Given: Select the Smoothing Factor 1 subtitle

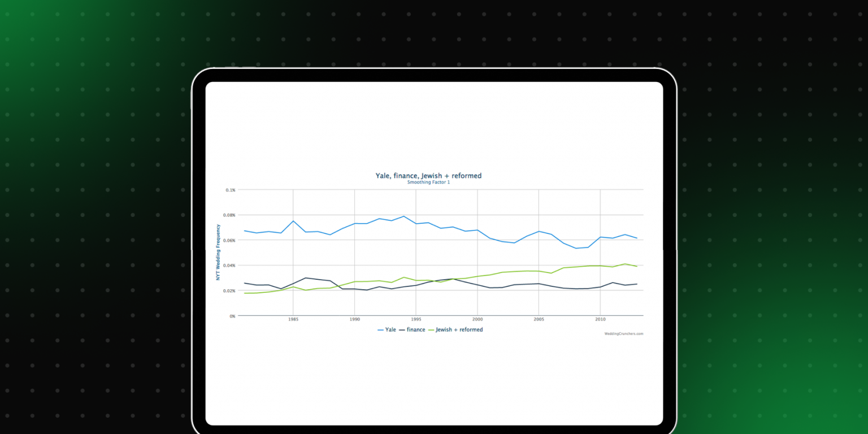Looking at the screenshot, I should click(428, 182).
